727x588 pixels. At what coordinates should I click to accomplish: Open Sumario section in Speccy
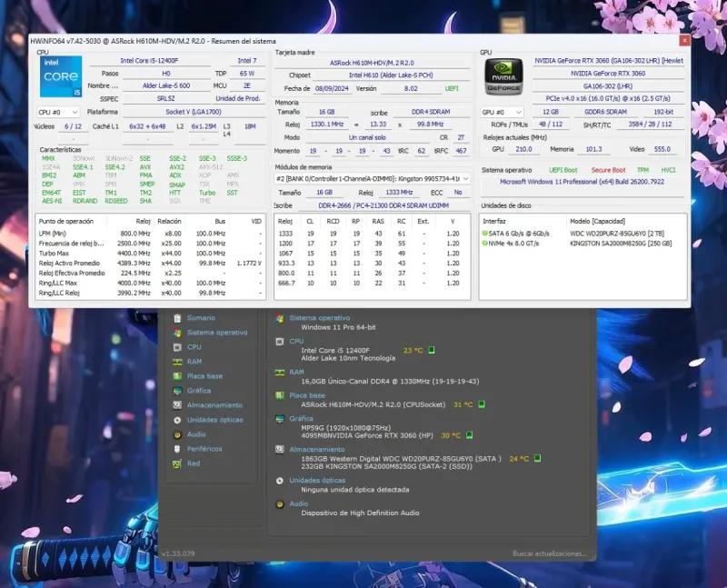point(201,318)
